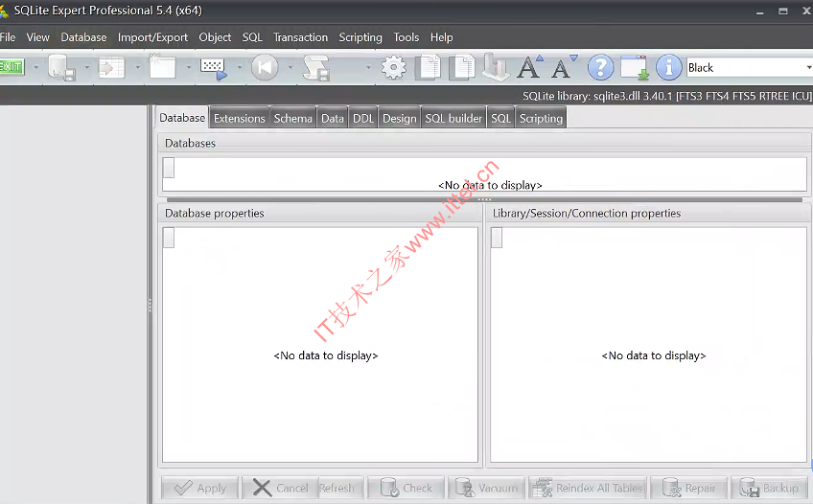Open dropdown arrow next to database icon
Viewport: 813px width, 504px height.
[87, 67]
